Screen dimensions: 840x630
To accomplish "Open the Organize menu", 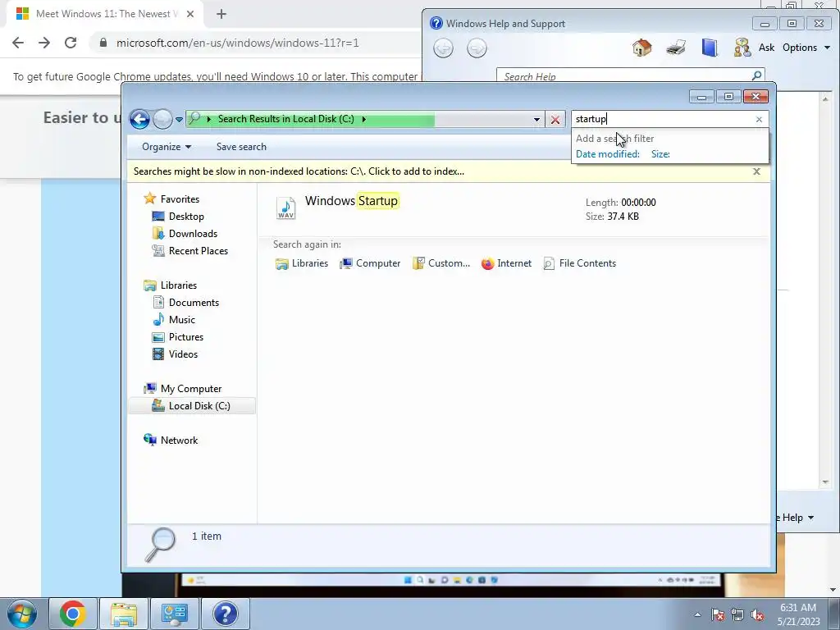I will coord(166,147).
